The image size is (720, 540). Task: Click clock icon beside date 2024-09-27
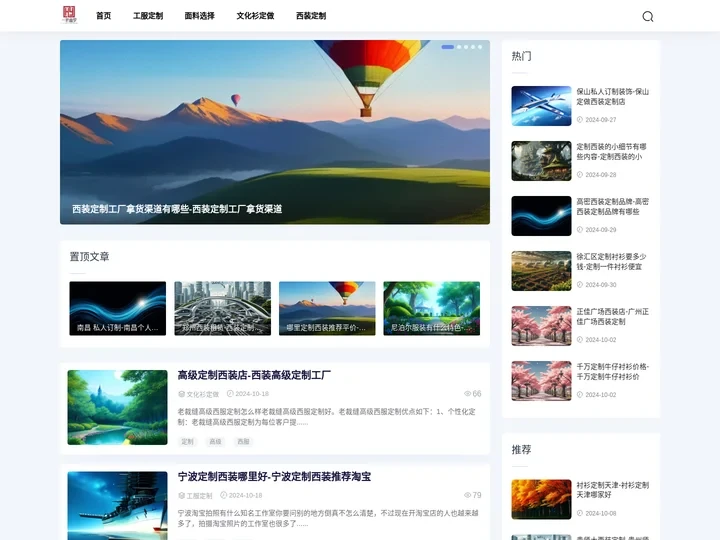click(579, 119)
